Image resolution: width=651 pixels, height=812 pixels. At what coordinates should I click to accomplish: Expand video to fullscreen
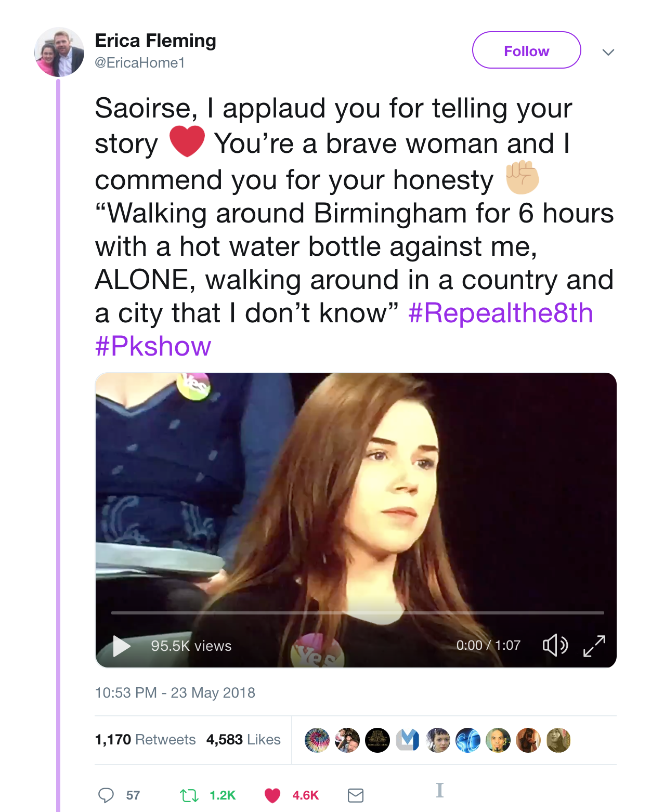(594, 646)
